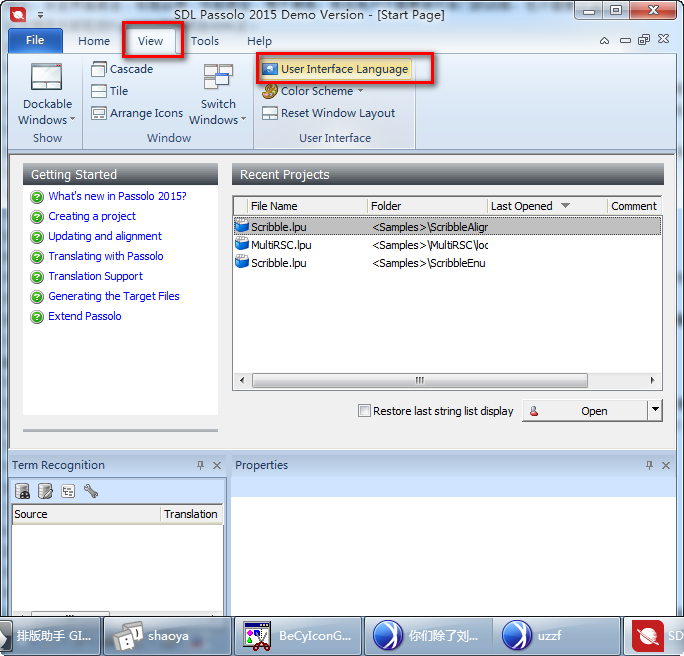
Task: Open 'Generating the Target Files' link
Action: pos(114,296)
